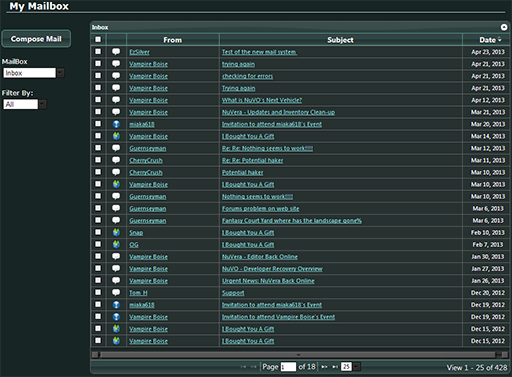Click message icon in 'checking for errors' row
Screen dimensions: 512x377
tap(116, 76)
